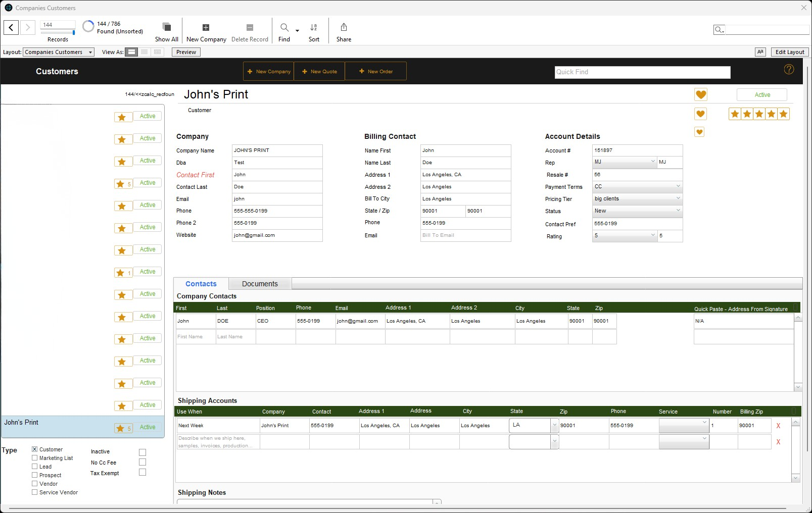Click the Bill To Email field
Viewport: 812px width, 513px height.
pyautogui.click(x=465, y=235)
